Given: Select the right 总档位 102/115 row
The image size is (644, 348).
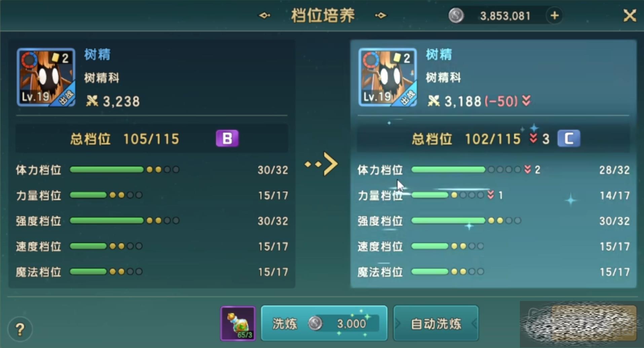Looking at the screenshot, I should pyautogui.click(x=493, y=139).
